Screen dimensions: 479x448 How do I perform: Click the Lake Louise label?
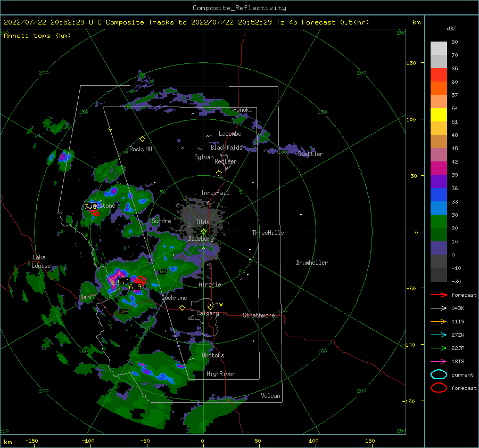41,262
